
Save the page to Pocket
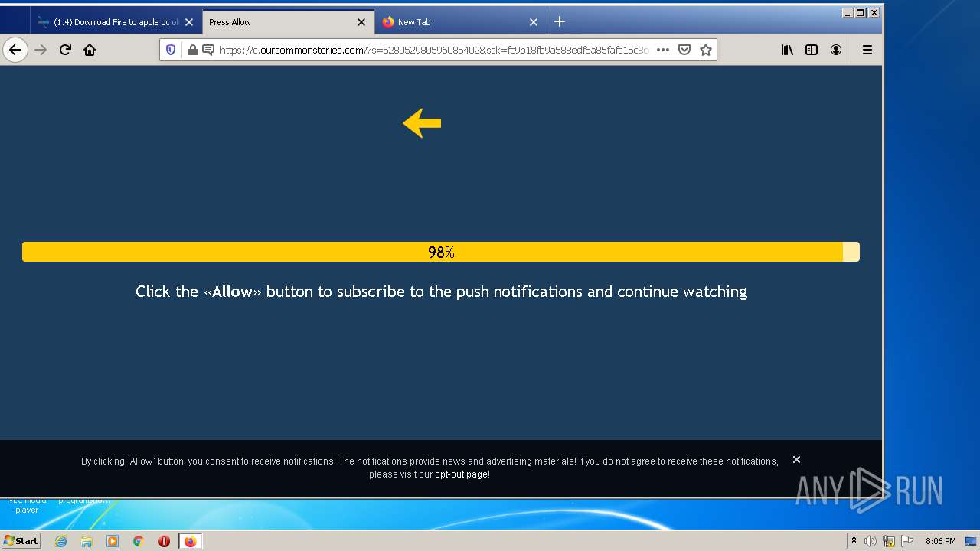coord(684,50)
